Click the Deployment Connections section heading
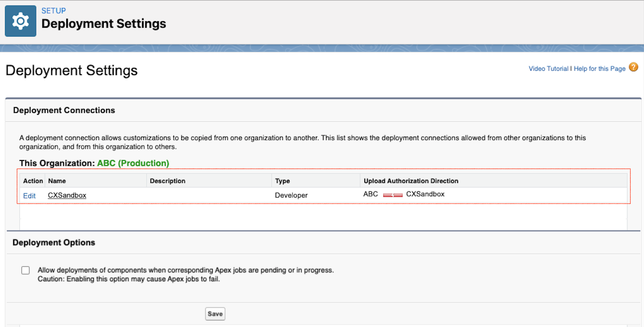This screenshot has width=644, height=327. 64,110
